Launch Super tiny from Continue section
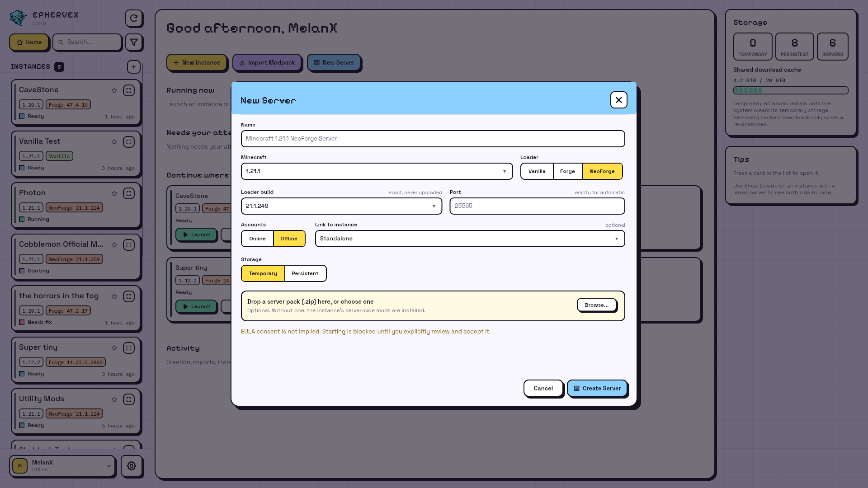 pyautogui.click(x=196, y=306)
